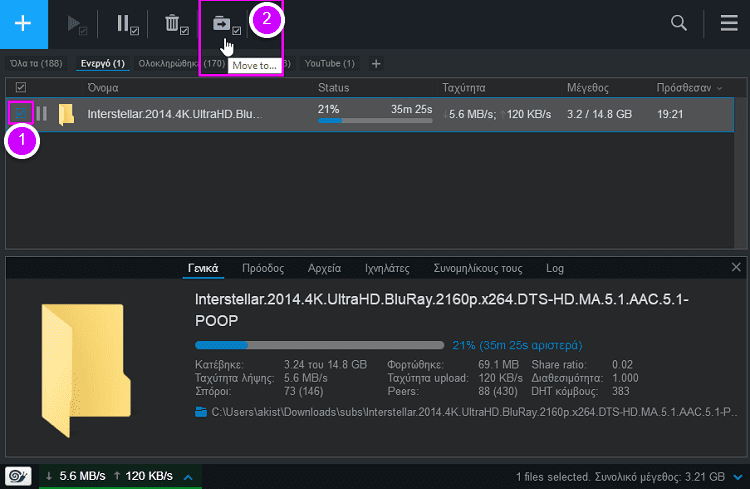Expand the speed panel arrow in status bar
The height and width of the screenshot is (489, 750).
(188, 477)
